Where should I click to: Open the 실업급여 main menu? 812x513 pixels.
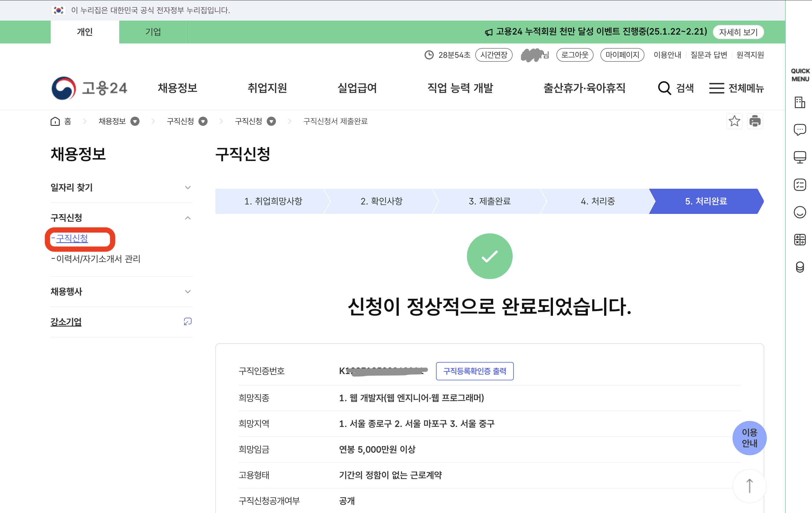(357, 88)
